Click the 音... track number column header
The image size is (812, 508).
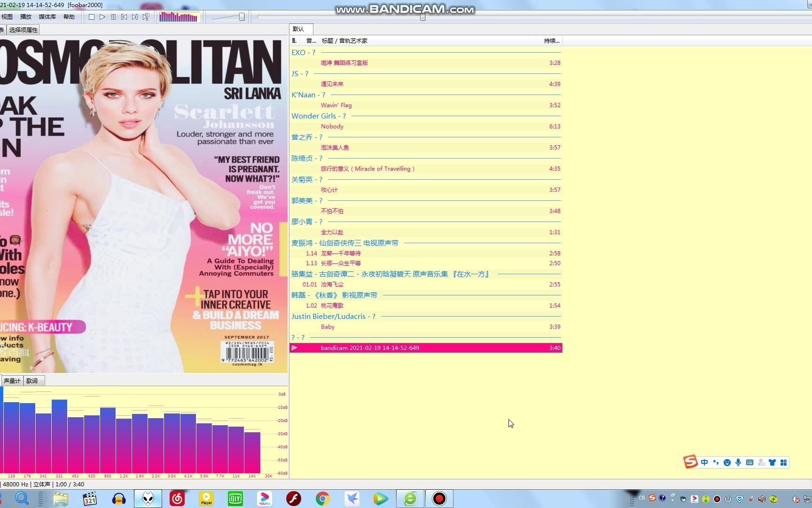[311, 41]
